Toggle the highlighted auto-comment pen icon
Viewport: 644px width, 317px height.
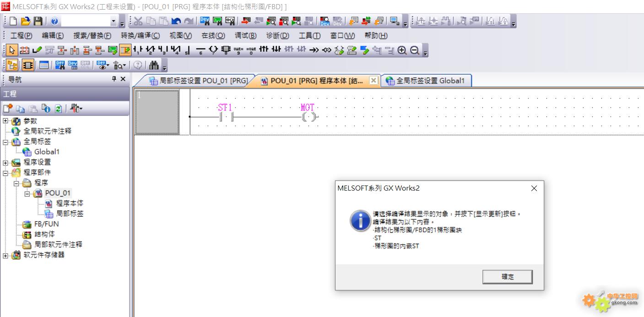coord(125,50)
